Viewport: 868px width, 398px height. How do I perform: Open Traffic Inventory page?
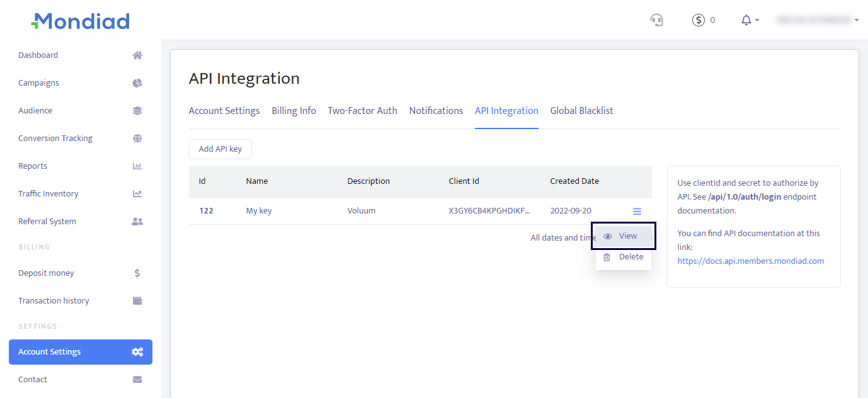(49, 194)
